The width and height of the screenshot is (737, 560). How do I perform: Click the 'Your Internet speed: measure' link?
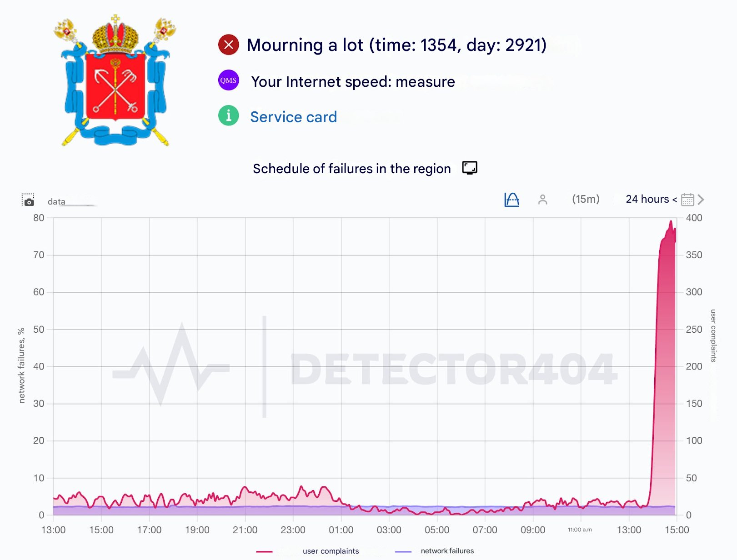tap(353, 82)
